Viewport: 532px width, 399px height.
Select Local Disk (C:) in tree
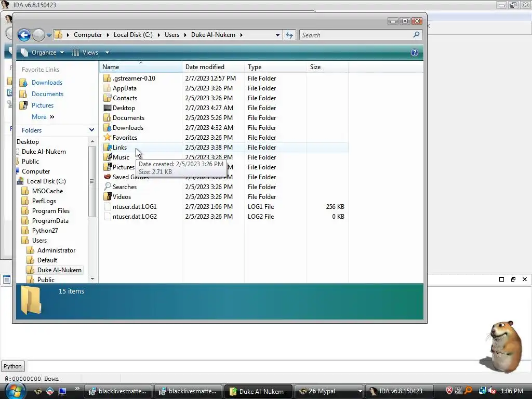[46, 181]
